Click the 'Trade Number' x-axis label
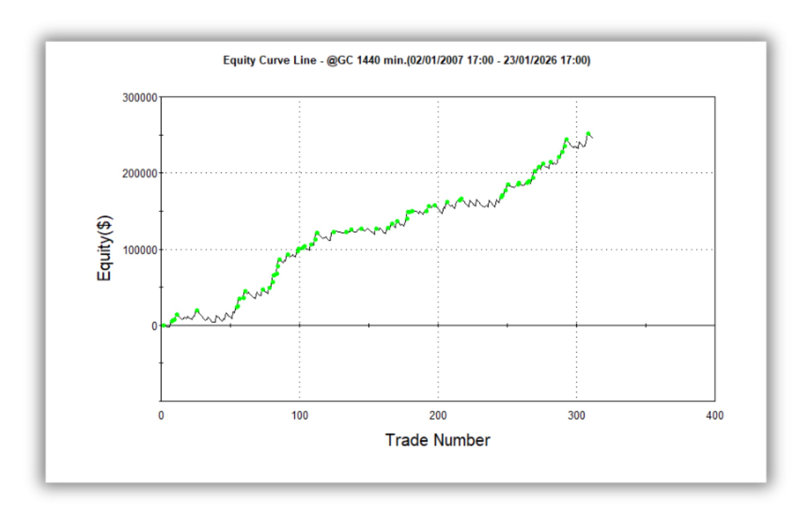812x524 pixels. point(437,440)
